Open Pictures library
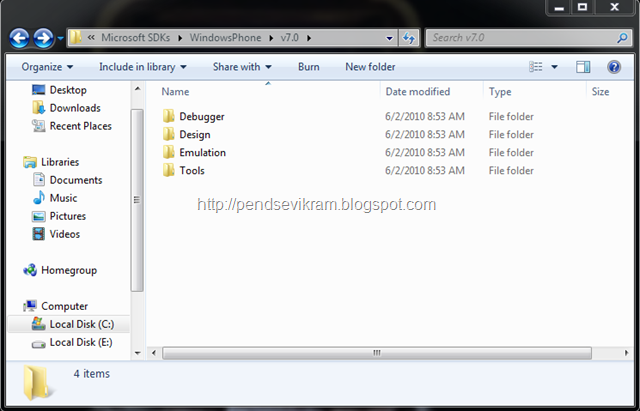 [x=67, y=216]
